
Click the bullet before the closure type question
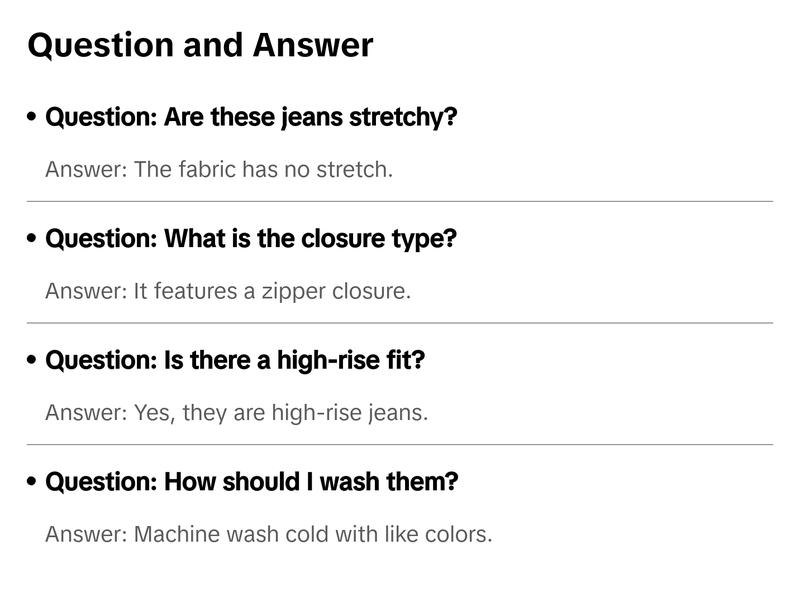point(33,239)
